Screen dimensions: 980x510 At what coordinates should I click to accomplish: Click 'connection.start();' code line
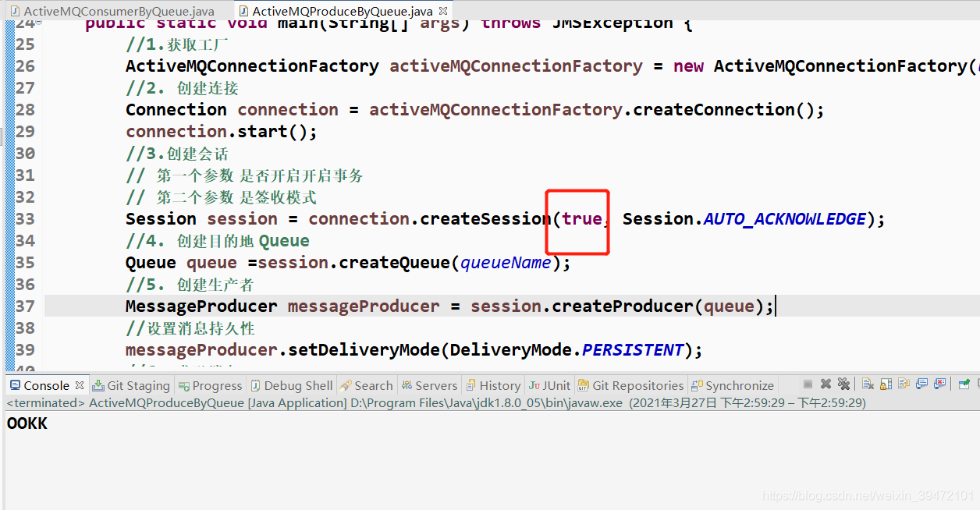[222, 132]
